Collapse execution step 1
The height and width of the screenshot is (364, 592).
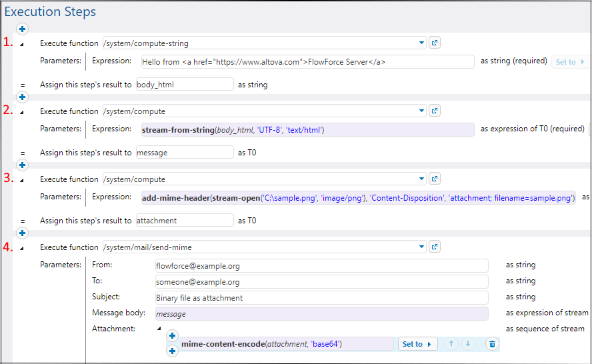tap(21, 44)
